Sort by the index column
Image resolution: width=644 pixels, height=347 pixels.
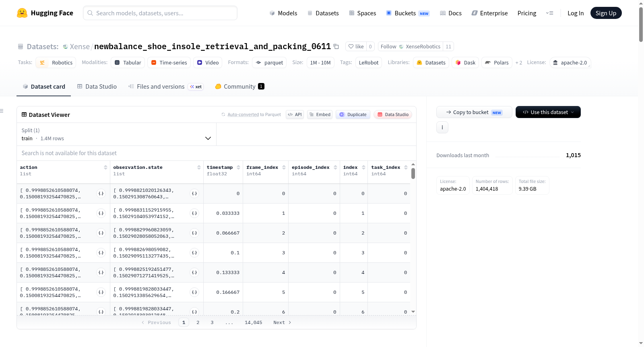363,167
